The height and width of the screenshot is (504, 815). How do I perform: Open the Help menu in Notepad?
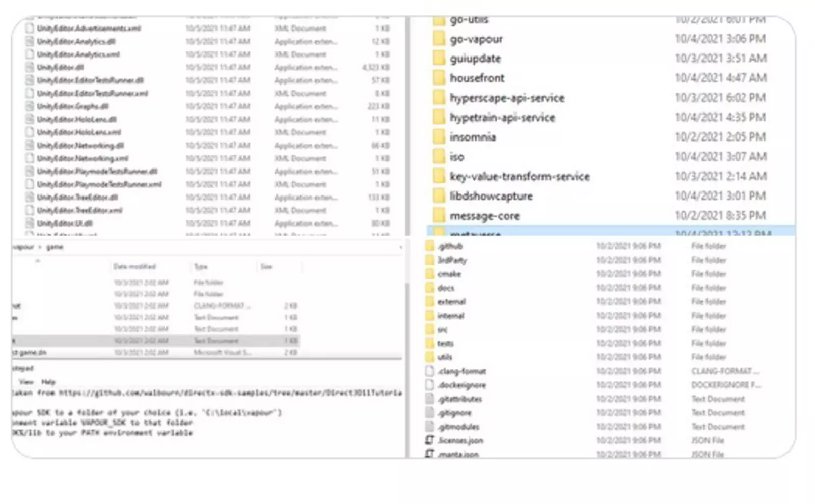48,382
